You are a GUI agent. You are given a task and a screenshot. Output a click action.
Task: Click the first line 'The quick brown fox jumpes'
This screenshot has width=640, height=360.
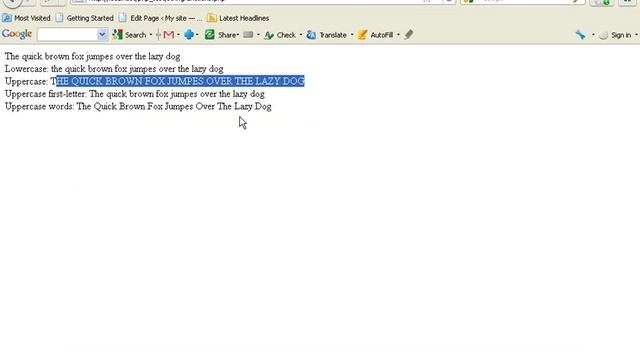coord(92,56)
